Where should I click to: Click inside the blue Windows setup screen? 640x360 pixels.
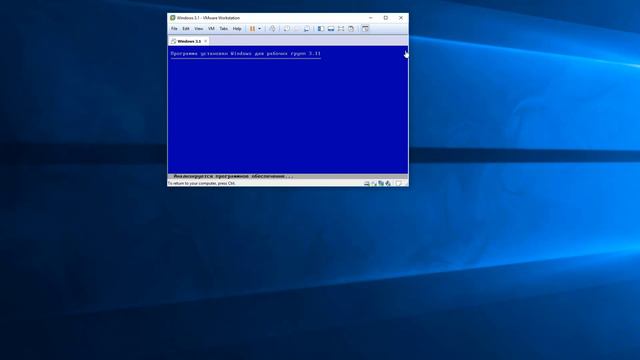click(288, 110)
